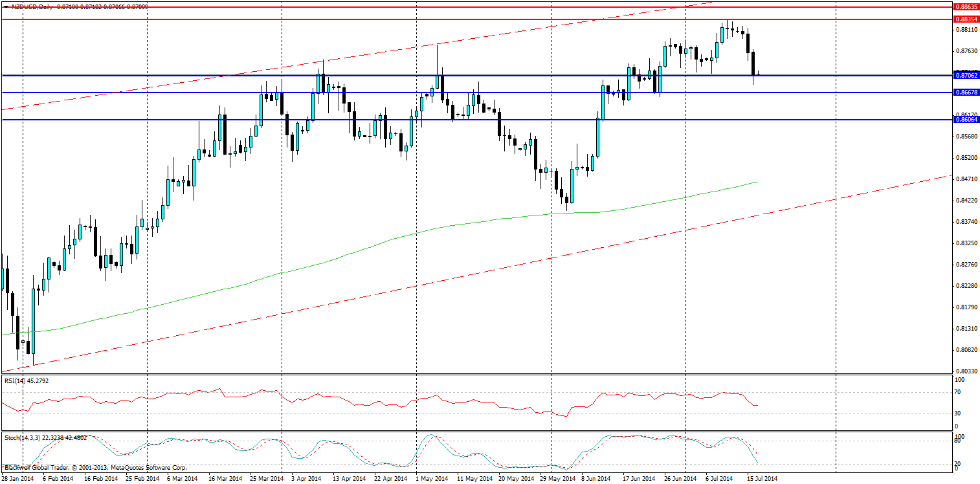This screenshot has height=484, width=980.
Task: Click the 0.84710 price axis value
Action: coord(966,179)
